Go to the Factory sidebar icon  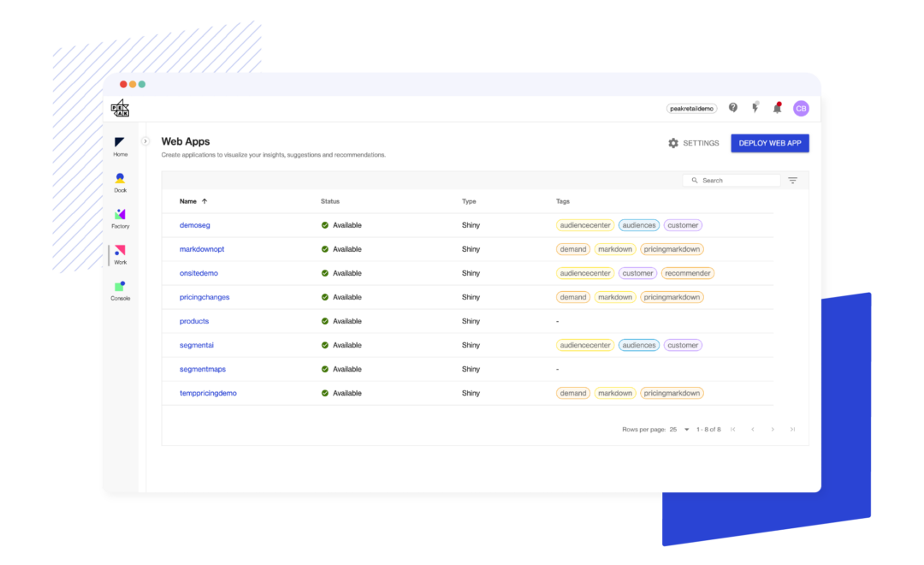120,217
